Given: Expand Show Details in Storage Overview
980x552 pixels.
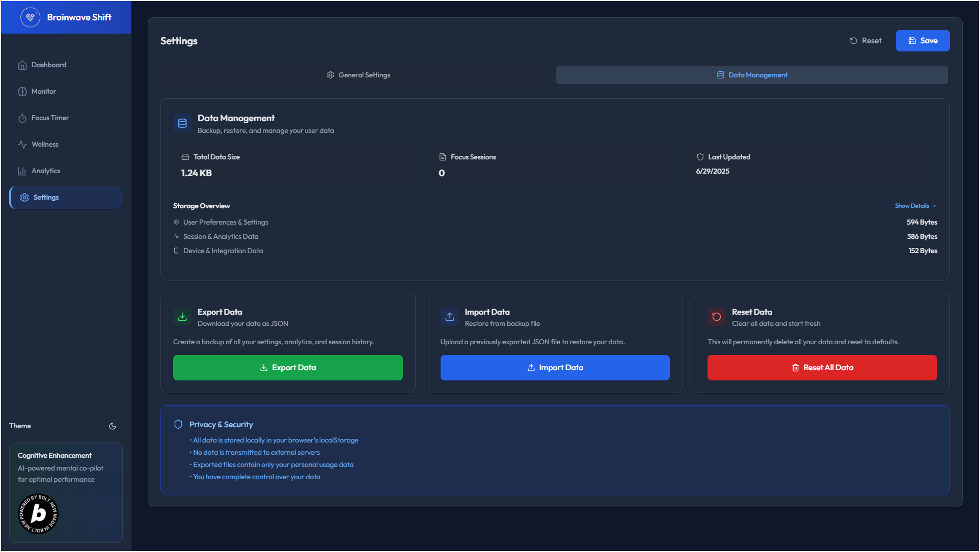Looking at the screenshot, I should [x=915, y=206].
